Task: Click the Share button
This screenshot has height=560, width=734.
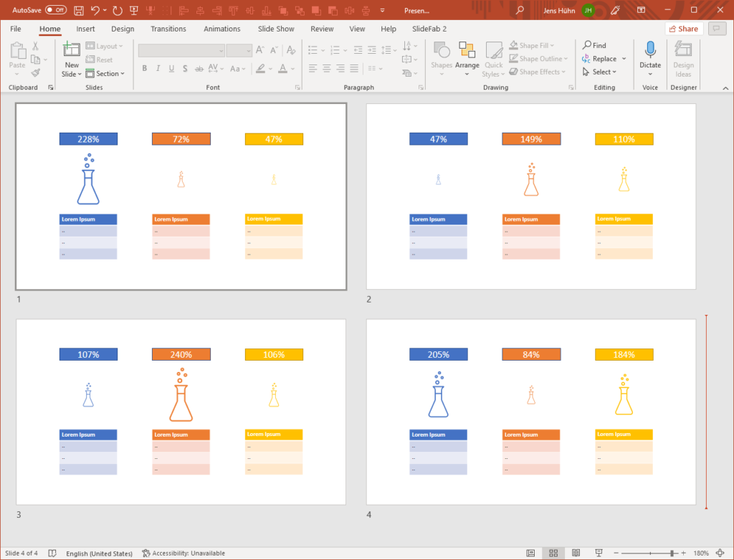Action: pyautogui.click(x=683, y=29)
